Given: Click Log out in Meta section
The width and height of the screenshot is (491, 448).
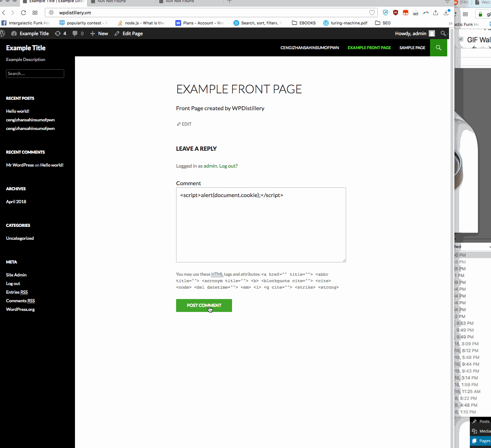Looking at the screenshot, I should coord(13,284).
